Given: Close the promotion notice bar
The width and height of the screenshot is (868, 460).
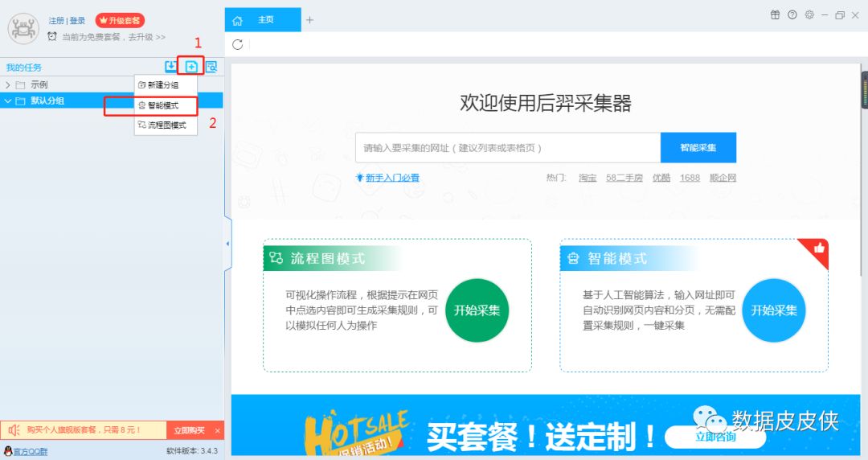Looking at the screenshot, I should coord(218,430).
